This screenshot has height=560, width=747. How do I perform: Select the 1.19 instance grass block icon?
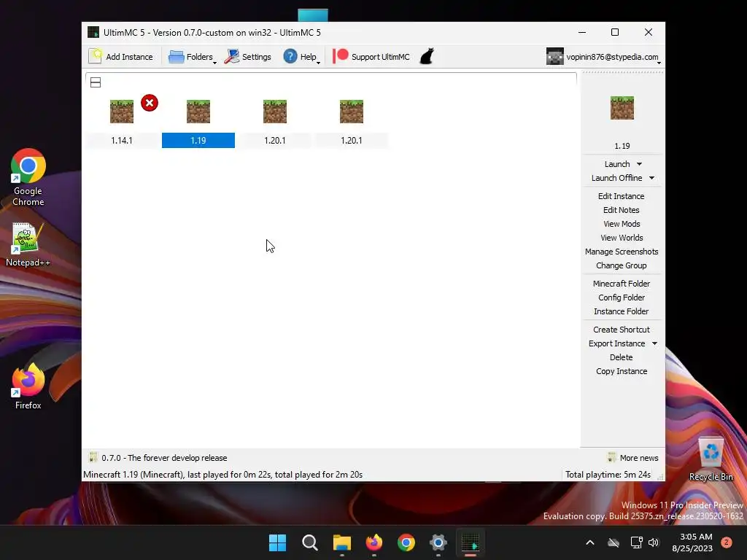click(198, 112)
